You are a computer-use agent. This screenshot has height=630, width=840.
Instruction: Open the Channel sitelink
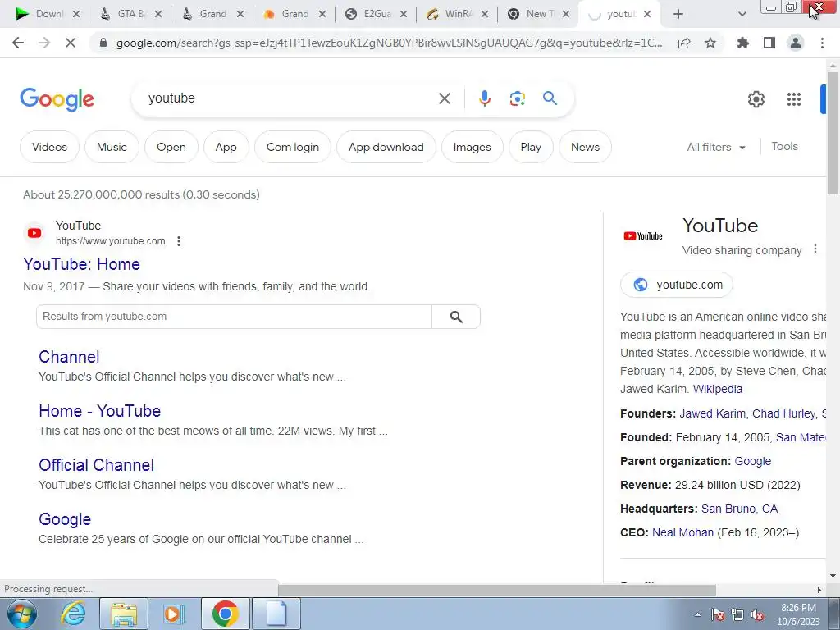[69, 357]
